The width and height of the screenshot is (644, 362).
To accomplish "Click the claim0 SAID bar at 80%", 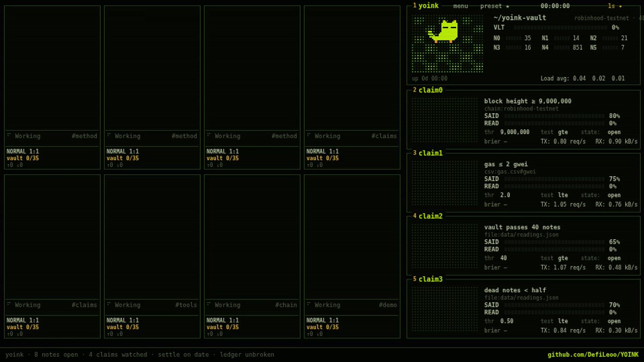I will click(555, 116).
